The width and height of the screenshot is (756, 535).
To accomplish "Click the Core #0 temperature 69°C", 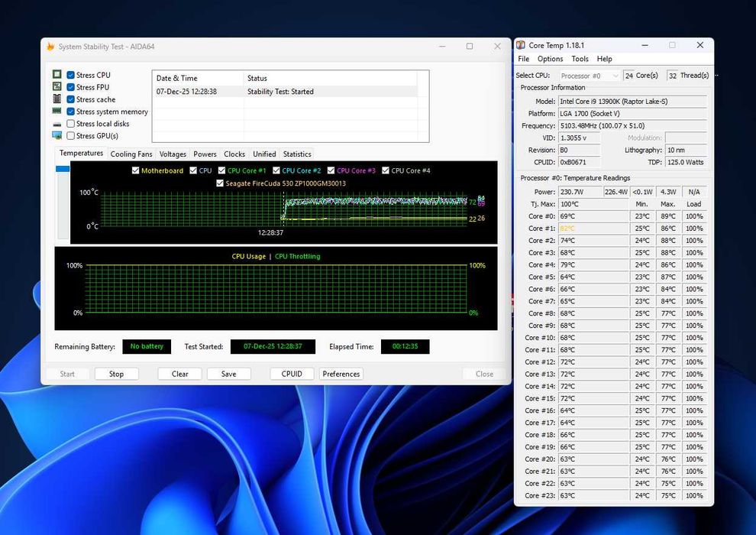I will click(593, 216).
